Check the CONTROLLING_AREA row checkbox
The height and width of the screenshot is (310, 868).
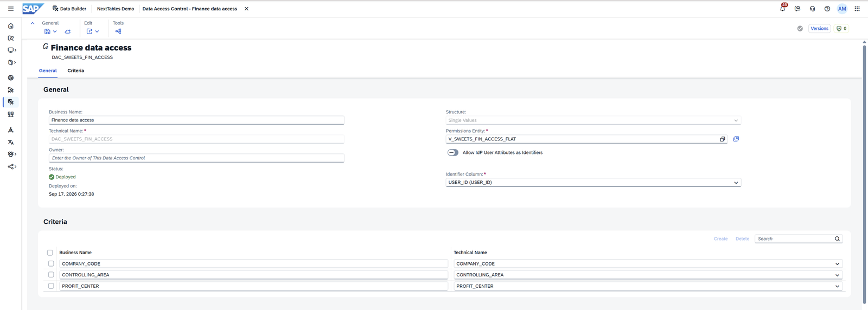[x=51, y=275]
